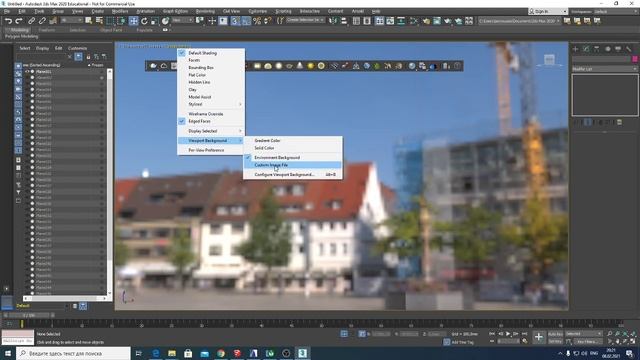
Task: Open the Workspaces Default dropdown
Action: [x=616, y=11]
